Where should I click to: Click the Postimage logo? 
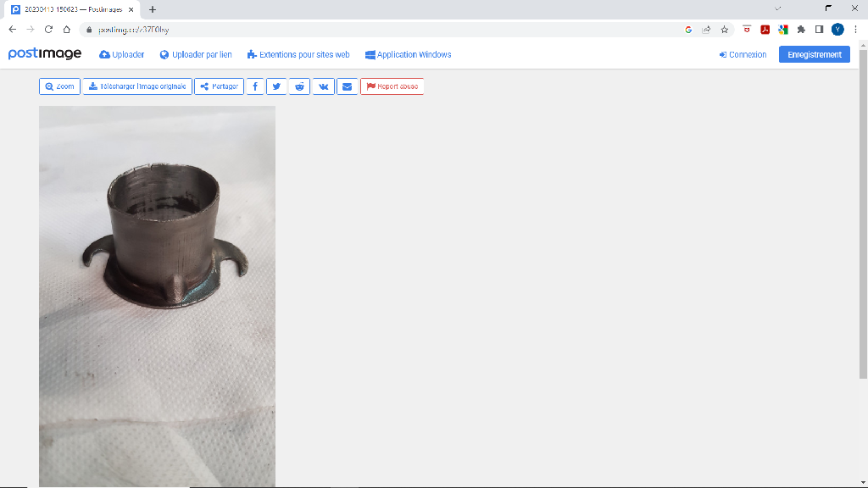(x=45, y=54)
